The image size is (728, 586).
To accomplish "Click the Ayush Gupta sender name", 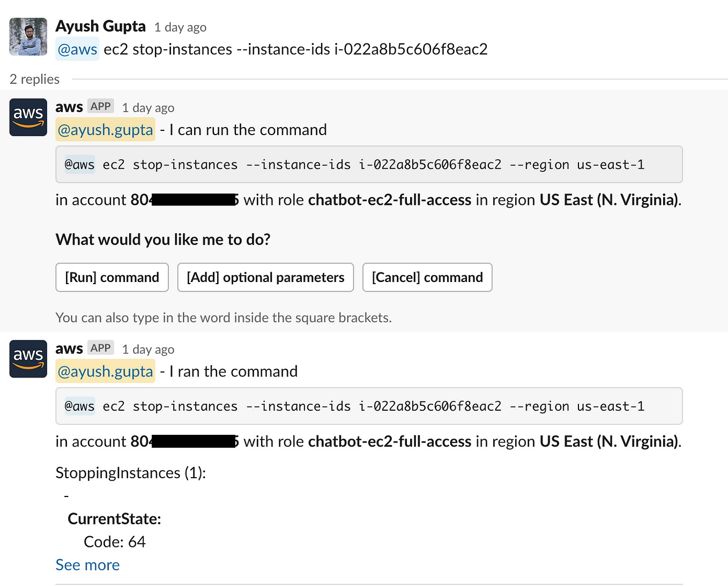I will (x=101, y=26).
